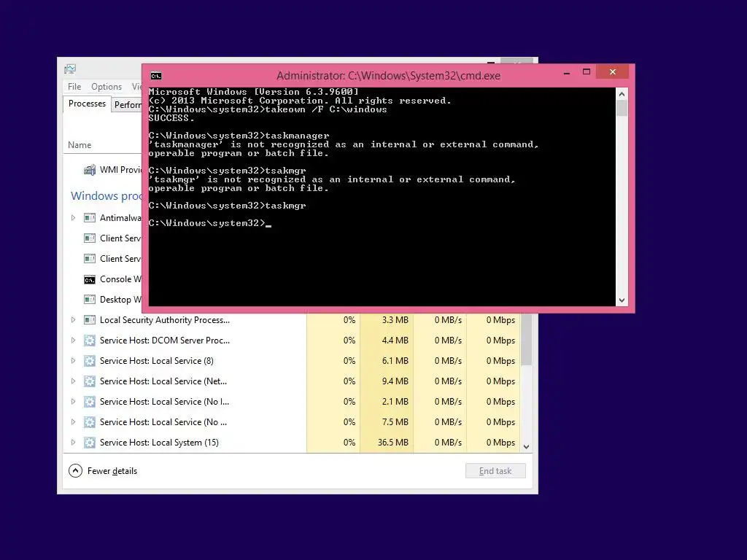Click the Antimalware process icon
Screen dimensions: 747x560
coord(90,218)
